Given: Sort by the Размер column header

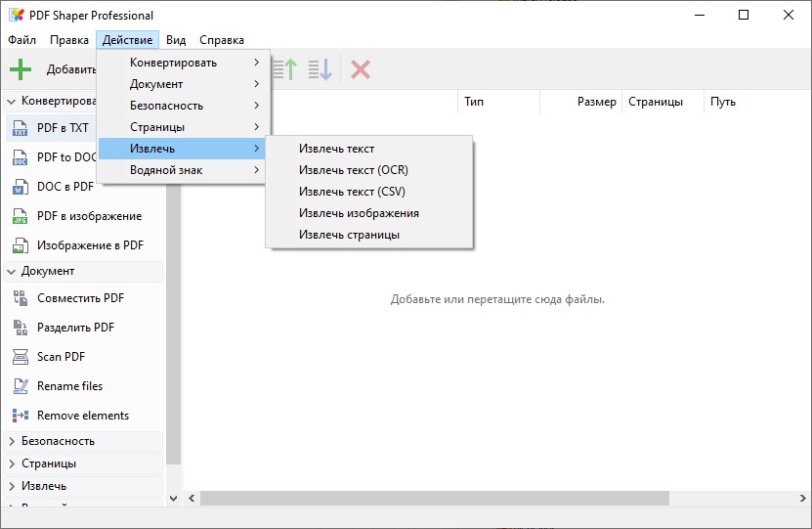Looking at the screenshot, I should (581, 102).
